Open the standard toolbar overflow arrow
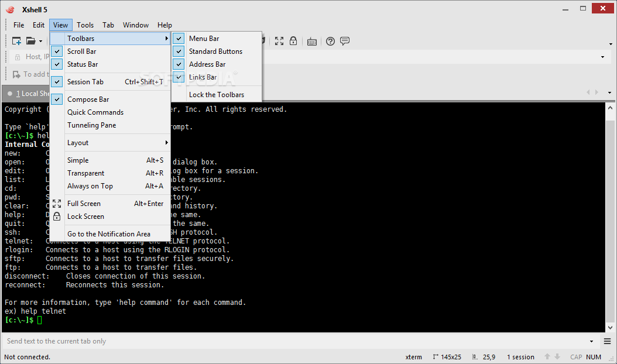Image resolution: width=617 pixels, height=364 pixels. 611,44
